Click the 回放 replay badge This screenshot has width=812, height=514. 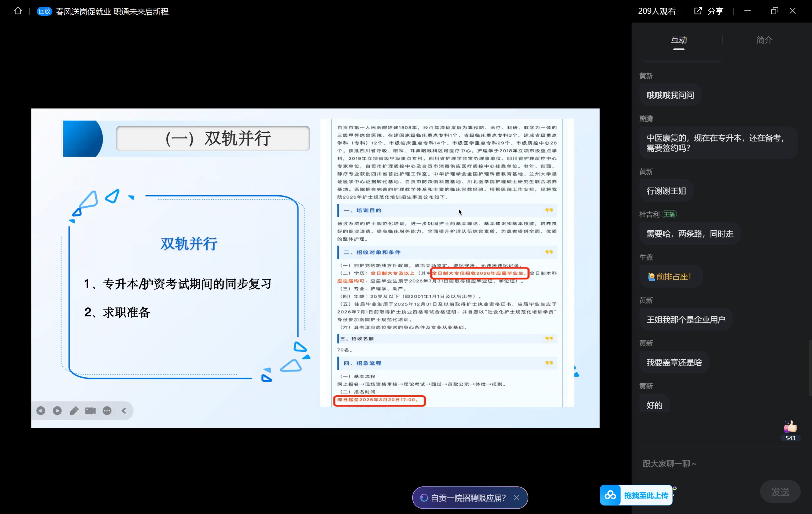[44, 11]
